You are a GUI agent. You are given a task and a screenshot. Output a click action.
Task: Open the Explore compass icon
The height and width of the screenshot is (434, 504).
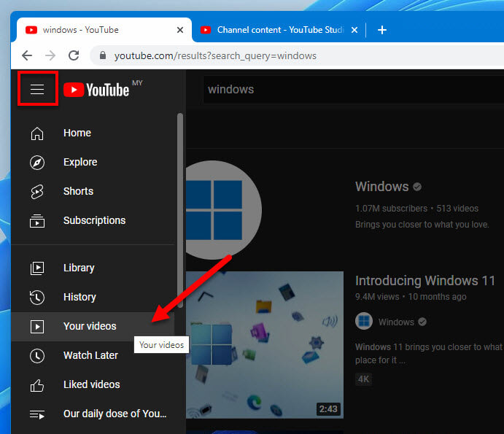[x=37, y=163]
